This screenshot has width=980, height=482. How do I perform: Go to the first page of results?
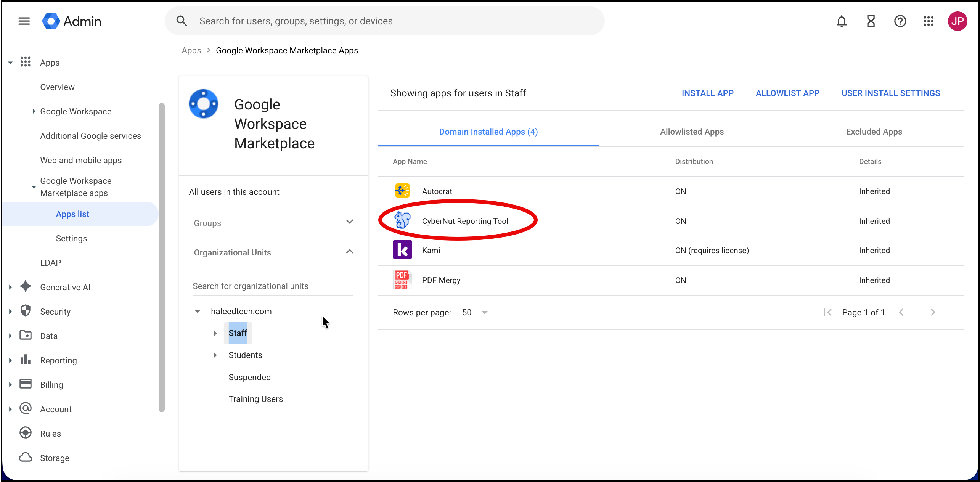827,312
